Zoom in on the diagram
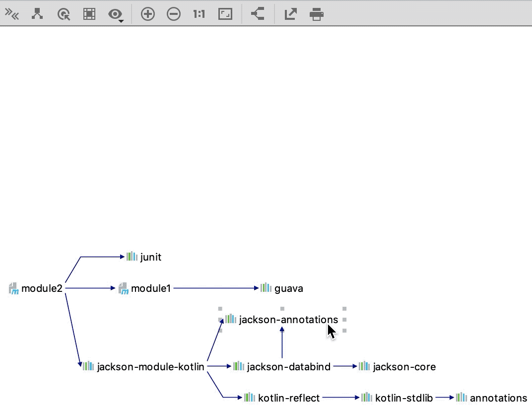The width and height of the screenshot is (532, 408). [147, 14]
